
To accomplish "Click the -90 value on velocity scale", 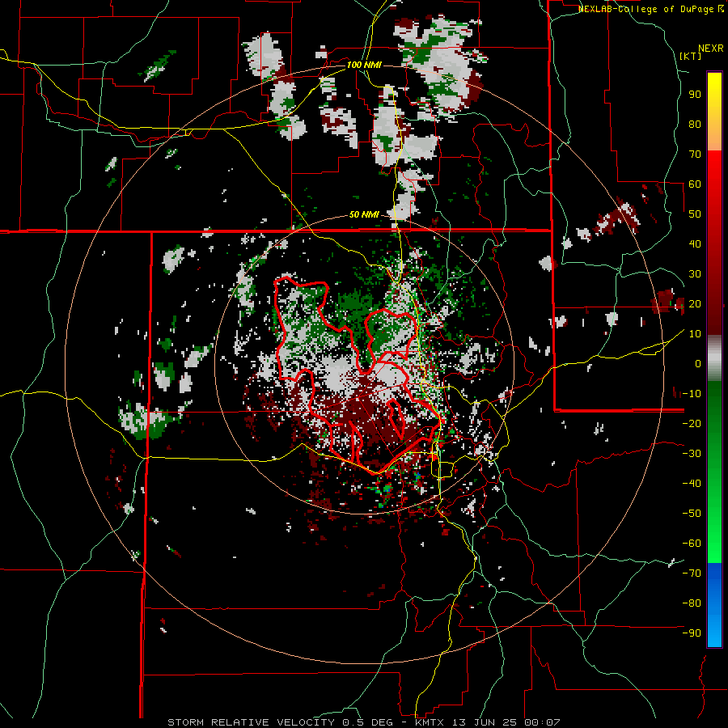I will (692, 633).
